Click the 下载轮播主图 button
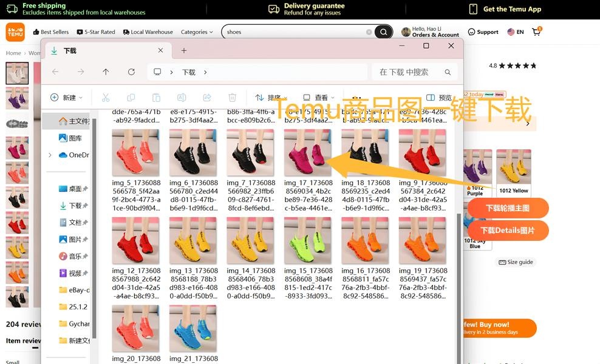The height and width of the screenshot is (364, 600). click(508, 208)
